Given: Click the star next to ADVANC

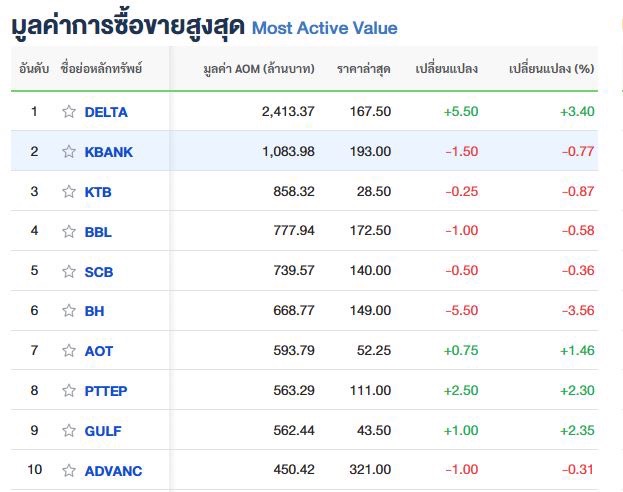Looking at the screenshot, I should pyautogui.click(x=69, y=470).
